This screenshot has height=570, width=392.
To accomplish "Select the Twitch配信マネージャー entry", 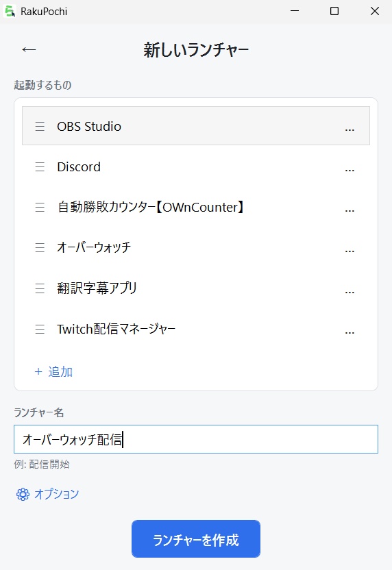I will click(x=196, y=329).
